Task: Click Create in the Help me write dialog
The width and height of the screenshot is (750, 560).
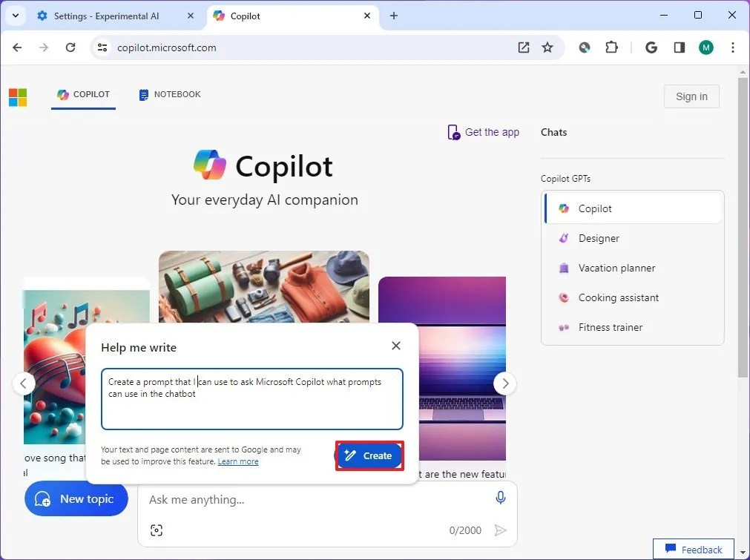Action: coord(369,455)
